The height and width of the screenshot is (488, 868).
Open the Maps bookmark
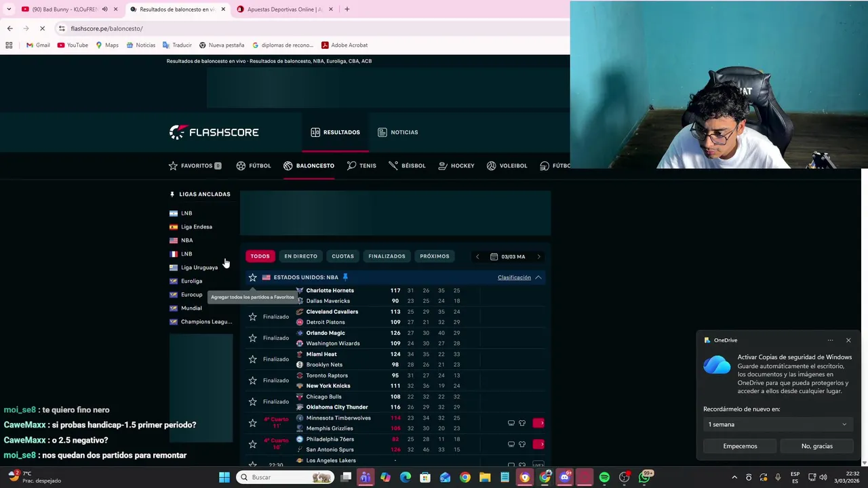click(107, 45)
